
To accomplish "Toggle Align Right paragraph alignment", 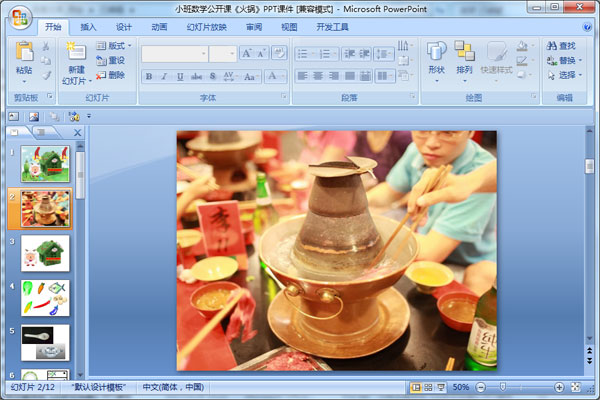I will [x=334, y=76].
